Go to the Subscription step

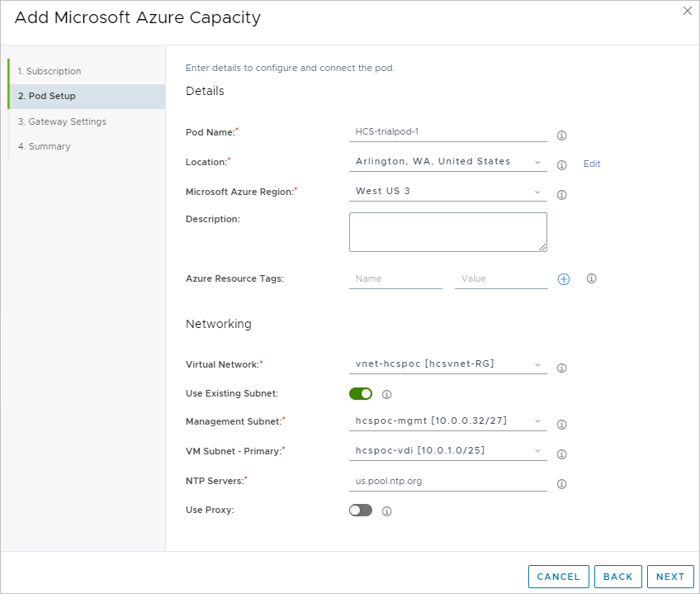click(87, 71)
